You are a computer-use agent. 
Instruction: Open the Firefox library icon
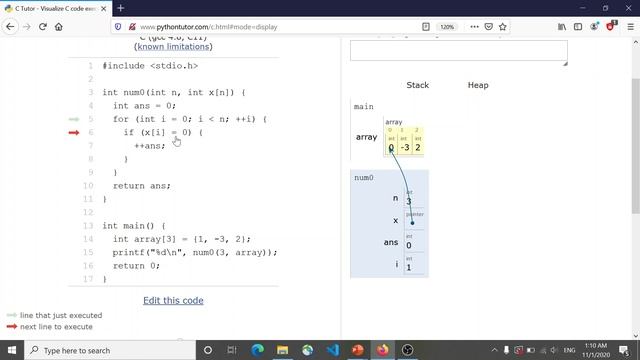click(562, 27)
